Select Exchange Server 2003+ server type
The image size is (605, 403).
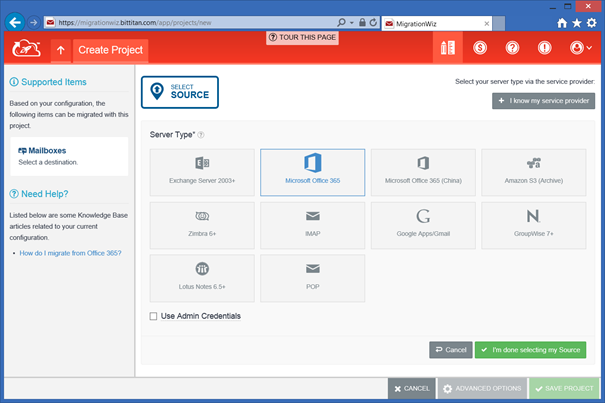202,172
